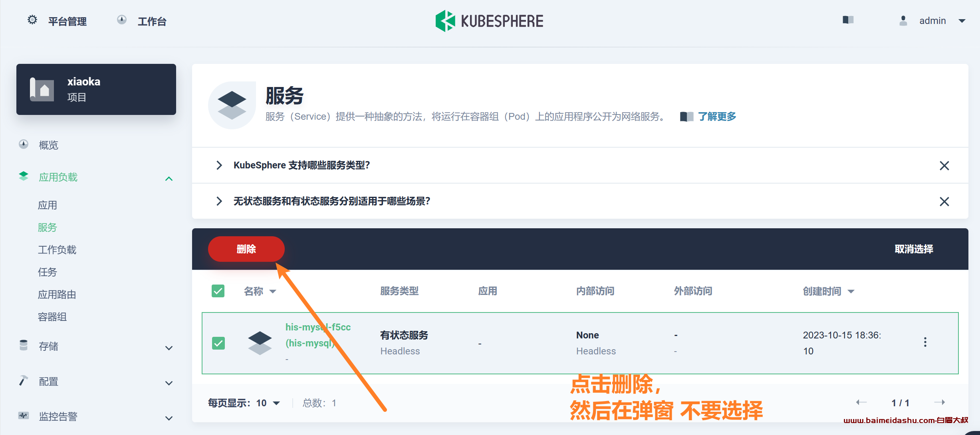Image resolution: width=980 pixels, height=435 pixels.
Task: Open 容器组 in the sidebar
Action: (52, 317)
